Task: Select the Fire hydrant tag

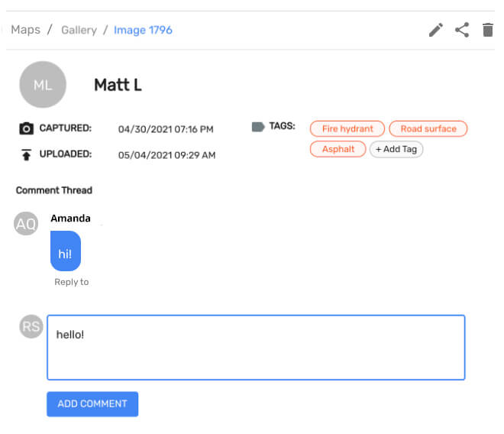Action: (347, 128)
